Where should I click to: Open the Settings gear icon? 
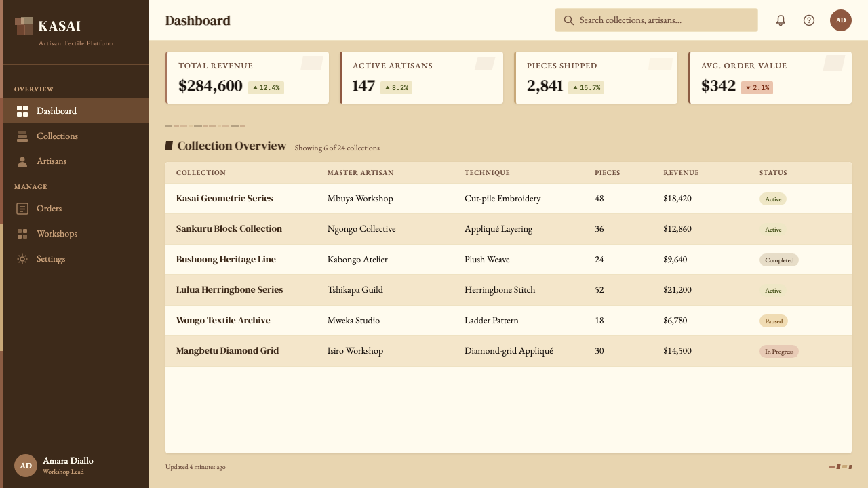(22, 259)
